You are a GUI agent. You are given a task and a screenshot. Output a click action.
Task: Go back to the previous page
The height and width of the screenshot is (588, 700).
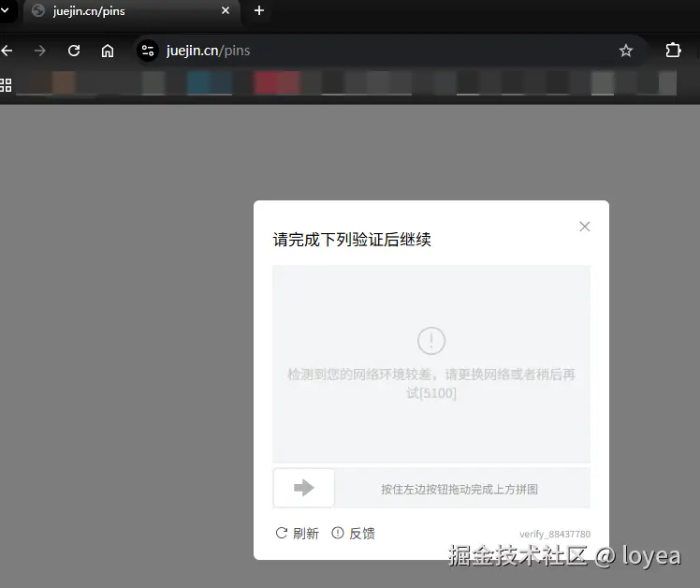click(7, 51)
